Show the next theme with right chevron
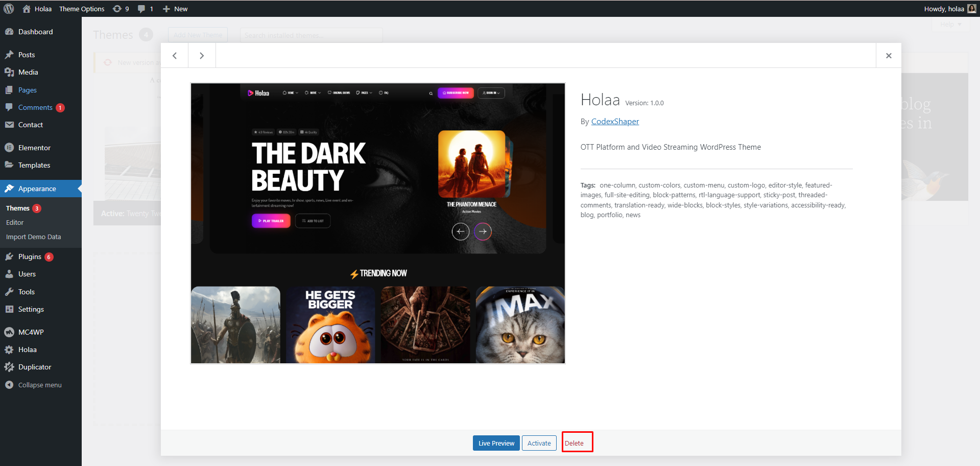Viewport: 980px width, 466px height. [x=202, y=56]
